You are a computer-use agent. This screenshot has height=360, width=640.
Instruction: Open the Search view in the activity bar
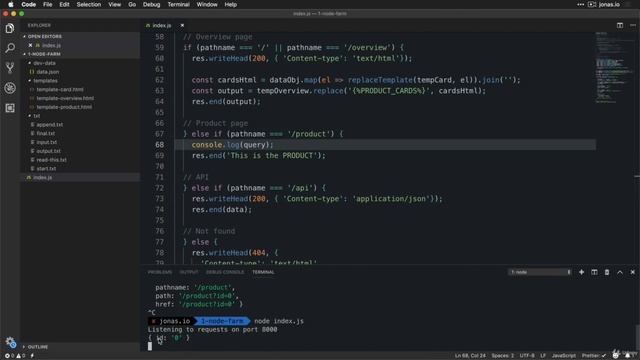tap(10, 48)
